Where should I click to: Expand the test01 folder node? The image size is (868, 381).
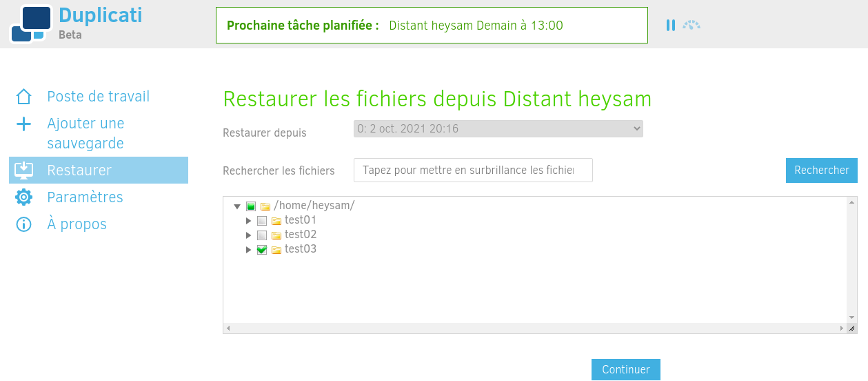tap(249, 221)
